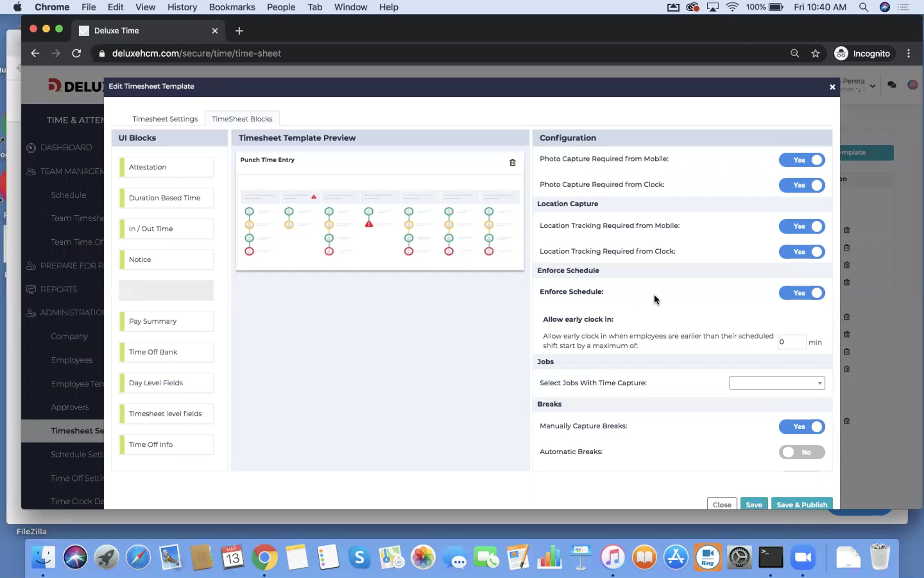Open Chrome three-dot options menu
This screenshot has width=924, height=578.
pyautogui.click(x=909, y=54)
